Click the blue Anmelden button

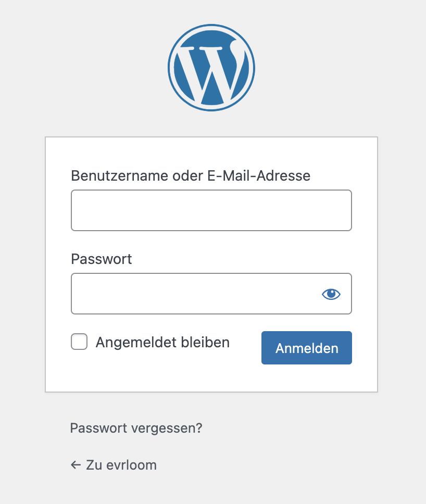306,348
